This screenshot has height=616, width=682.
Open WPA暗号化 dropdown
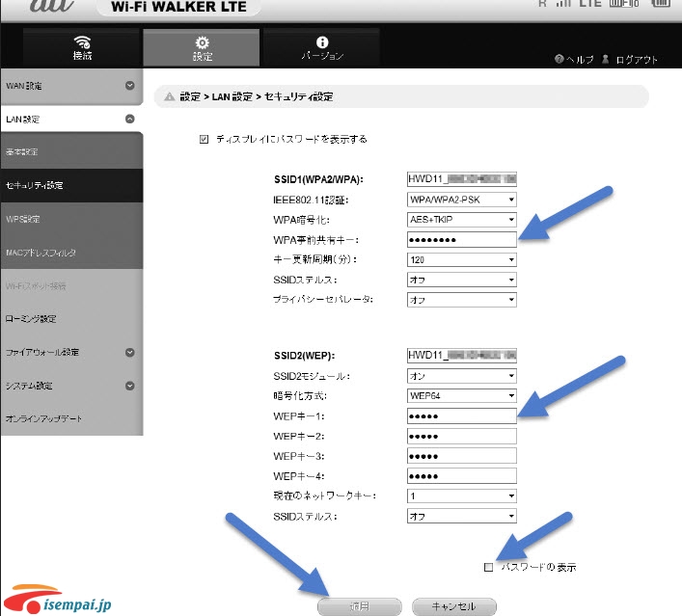pyautogui.click(x=461, y=220)
